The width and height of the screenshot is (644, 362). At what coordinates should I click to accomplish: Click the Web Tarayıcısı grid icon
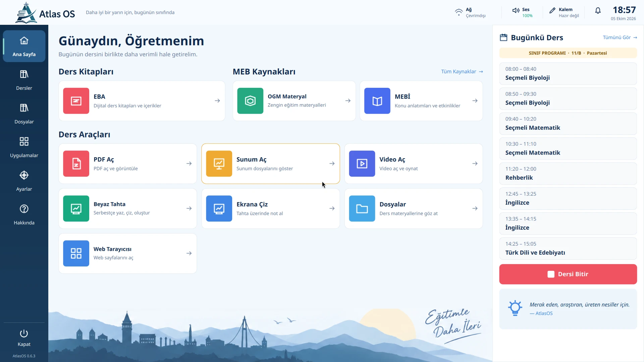[76, 253]
